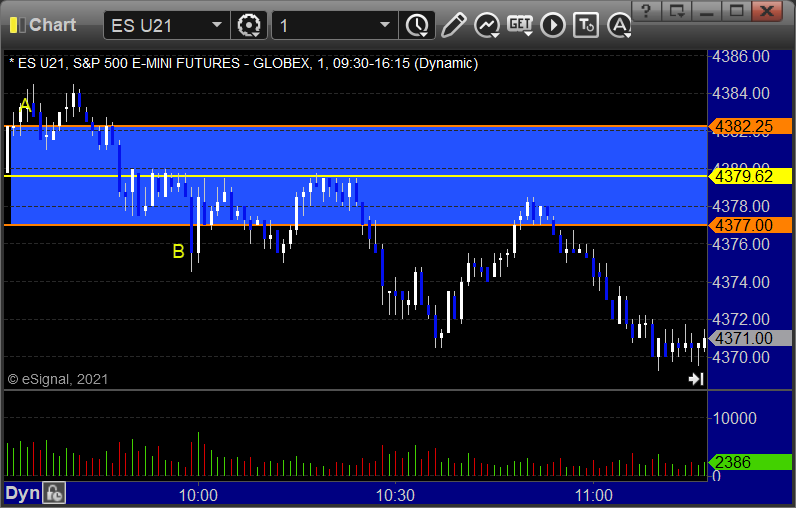Expand the ES U21 symbol dropdown arrow

click(x=217, y=25)
